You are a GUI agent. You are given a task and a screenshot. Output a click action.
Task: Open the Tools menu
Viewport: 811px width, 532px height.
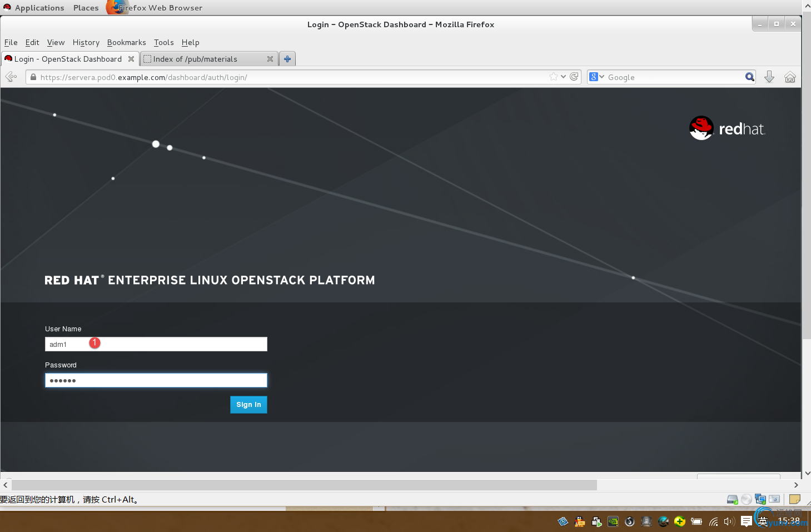tap(164, 42)
